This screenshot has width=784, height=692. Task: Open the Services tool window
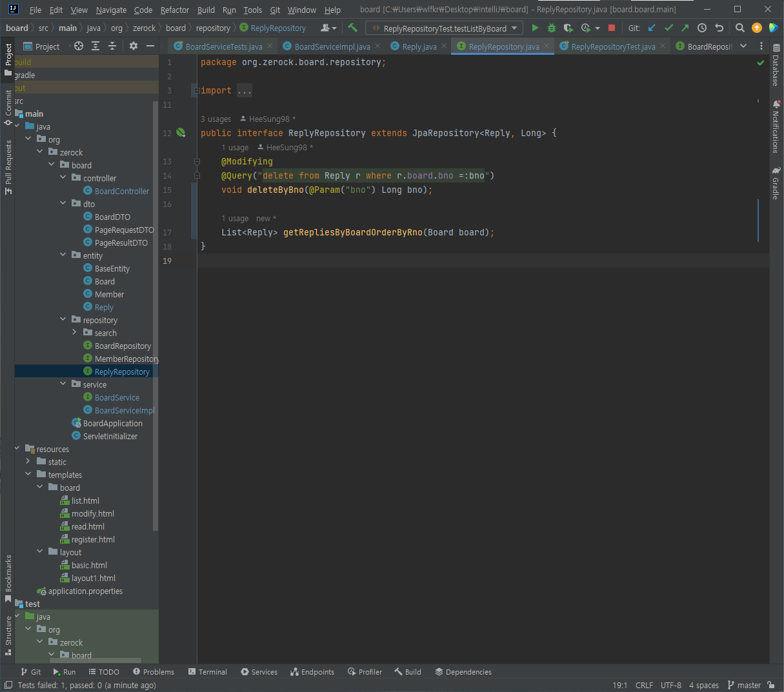coord(259,672)
